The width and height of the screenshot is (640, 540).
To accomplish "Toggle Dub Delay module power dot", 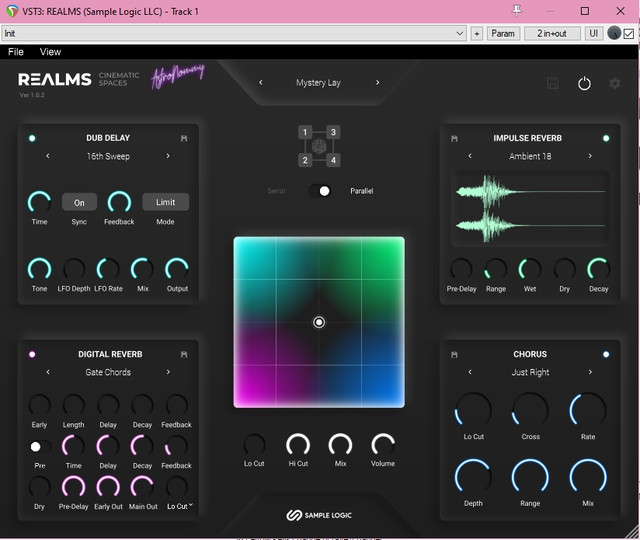I will click(x=32, y=138).
